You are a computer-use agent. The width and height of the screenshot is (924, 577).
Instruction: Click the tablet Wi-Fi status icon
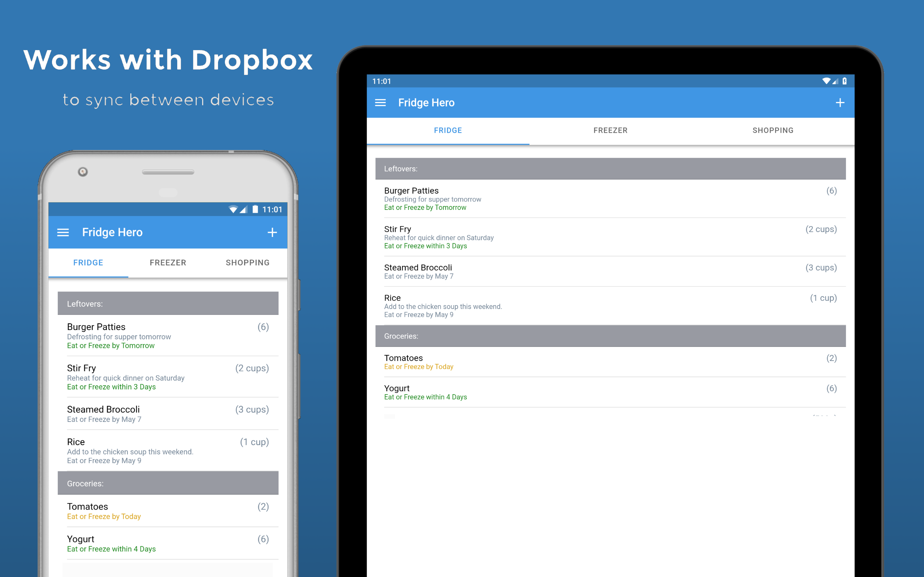[x=826, y=81]
